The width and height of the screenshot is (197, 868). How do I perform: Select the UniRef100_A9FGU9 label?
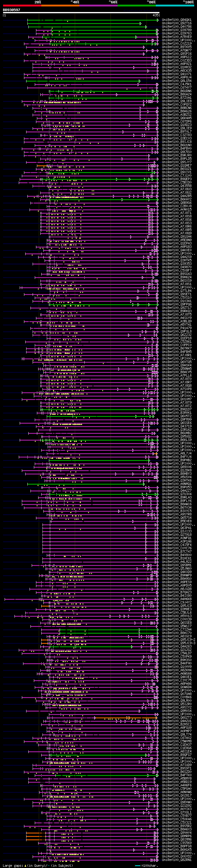click(176, 728)
